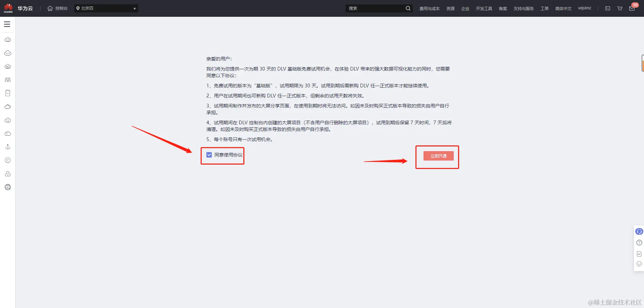644x308 pixels.
Task: Toggle the 同意使用协议 checkbox
Action: 209,155
